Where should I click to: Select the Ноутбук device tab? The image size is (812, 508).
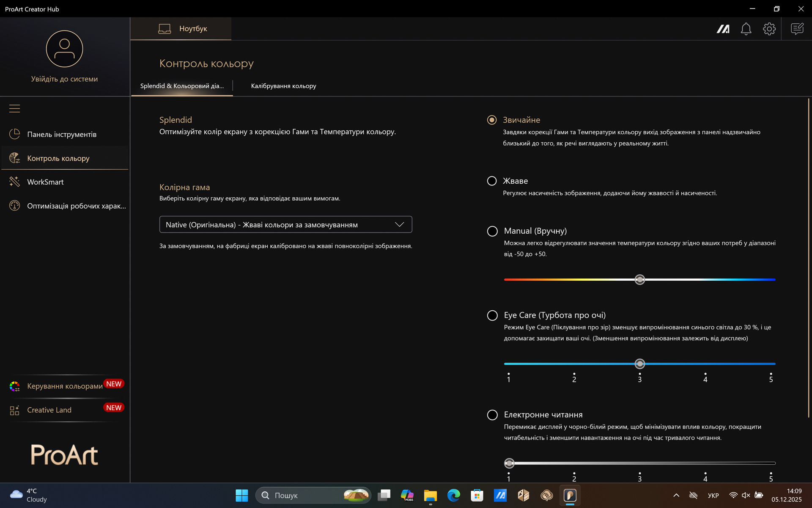[x=181, y=29]
